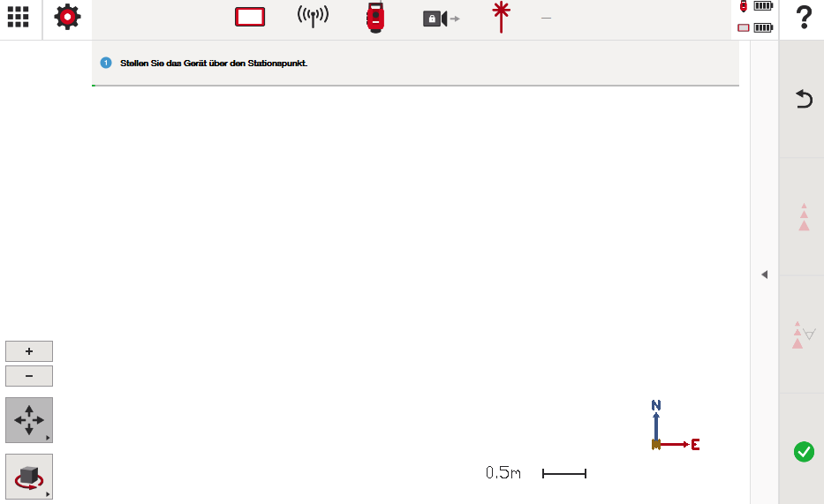Zoom out with the minus button
Screen dimensions: 824x504
(x=29, y=376)
